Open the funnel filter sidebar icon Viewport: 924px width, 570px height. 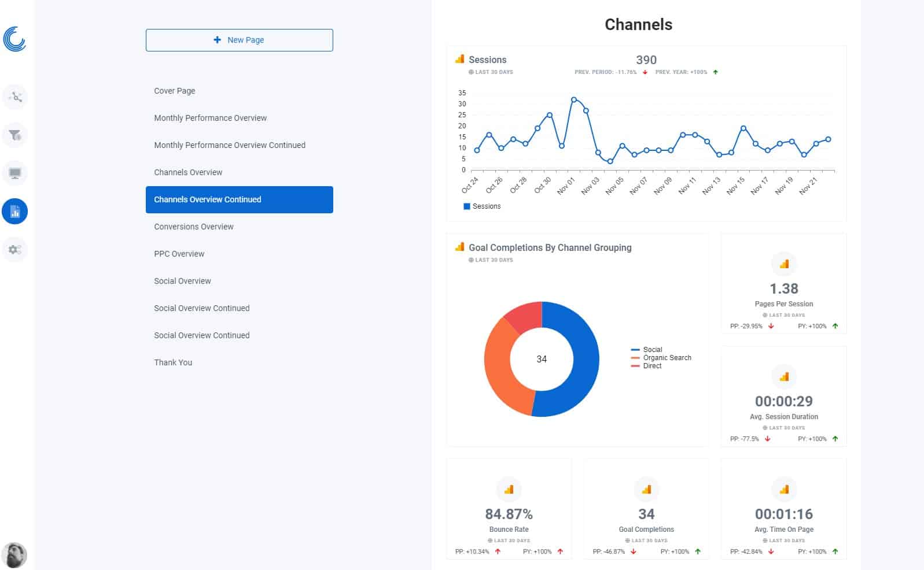coord(15,135)
